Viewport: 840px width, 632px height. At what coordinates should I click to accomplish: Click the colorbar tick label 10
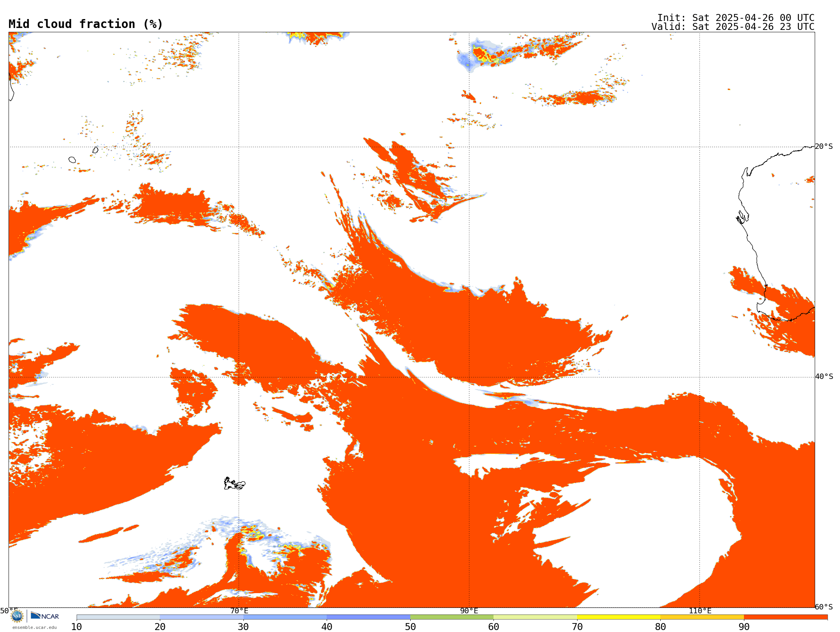[x=77, y=627]
